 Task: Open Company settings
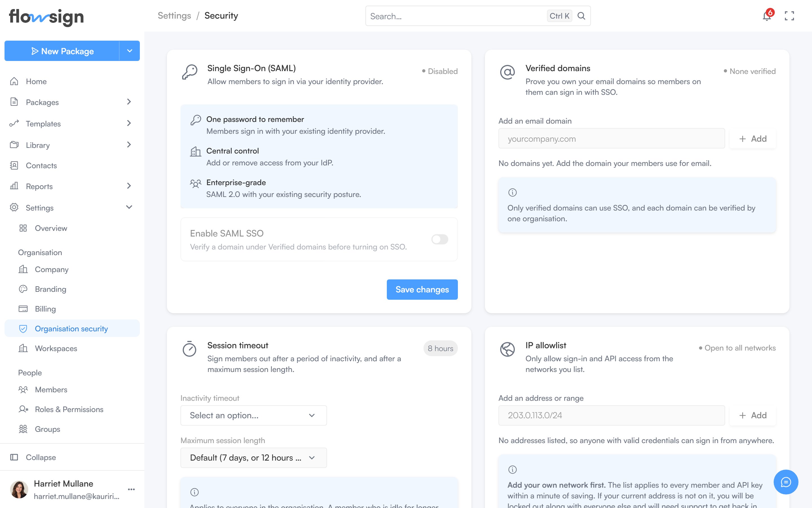pos(72,270)
